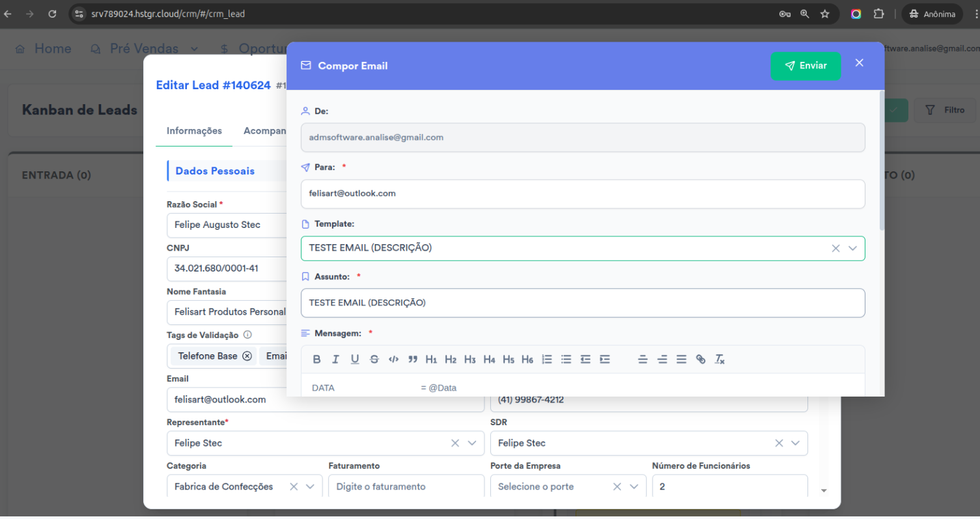
Task: Toggle bulleted list formatting
Action: 567,359
